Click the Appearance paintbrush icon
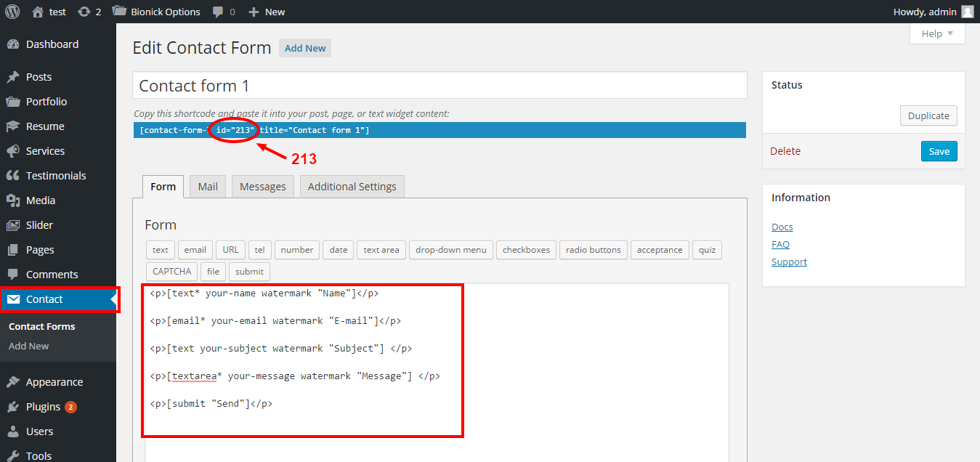The width and height of the screenshot is (980, 462). [x=13, y=382]
